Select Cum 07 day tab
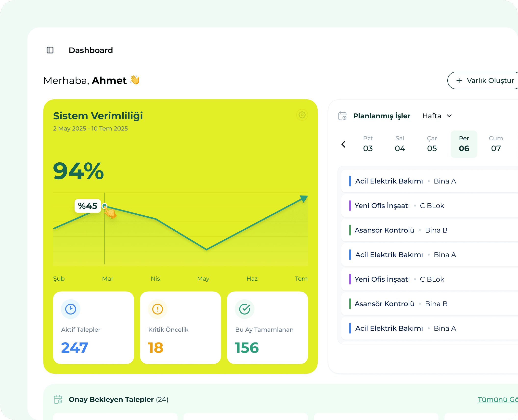This screenshot has width=518, height=420. click(496, 144)
